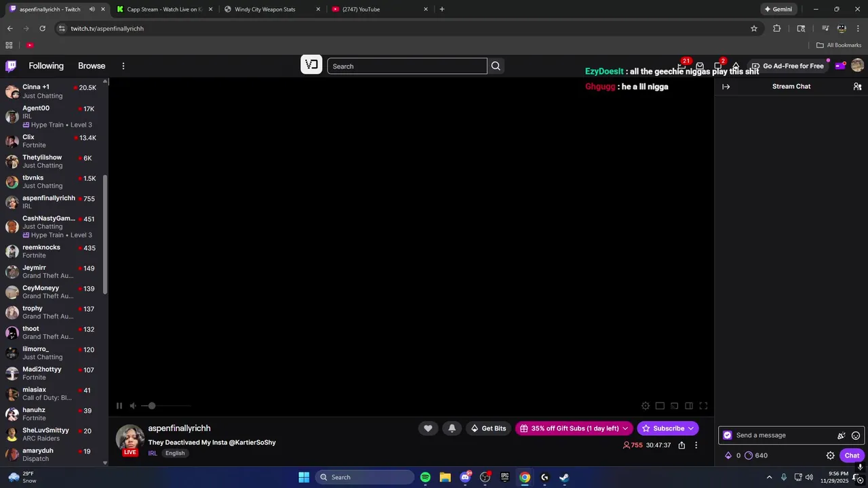Screen dimensions: 868x488
Task: Open the Following page
Action: point(46,66)
